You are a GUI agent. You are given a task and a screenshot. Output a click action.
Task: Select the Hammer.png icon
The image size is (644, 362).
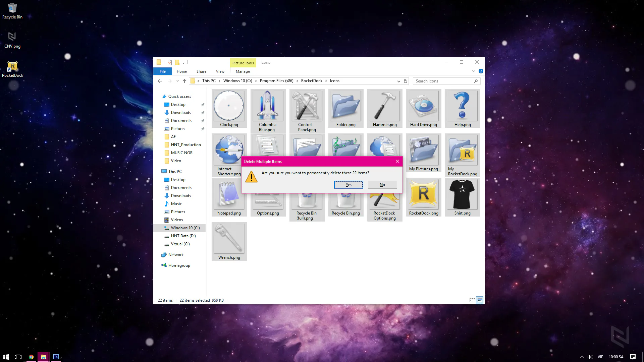click(385, 109)
